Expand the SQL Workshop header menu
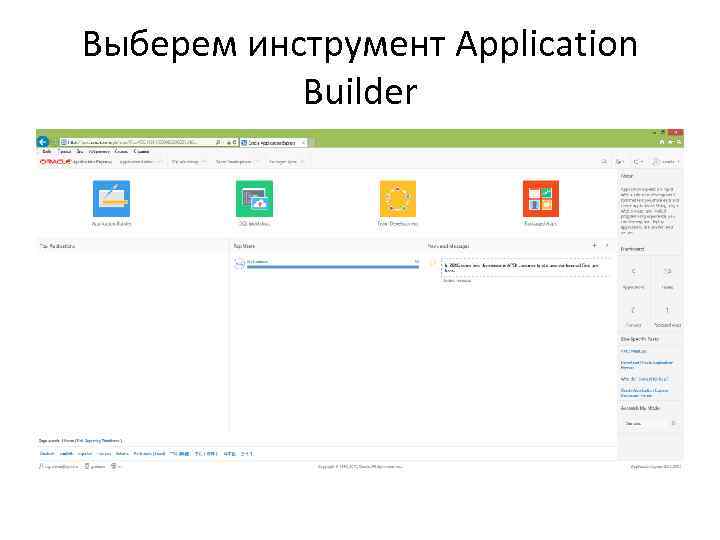720x540 pixels. click(x=204, y=162)
